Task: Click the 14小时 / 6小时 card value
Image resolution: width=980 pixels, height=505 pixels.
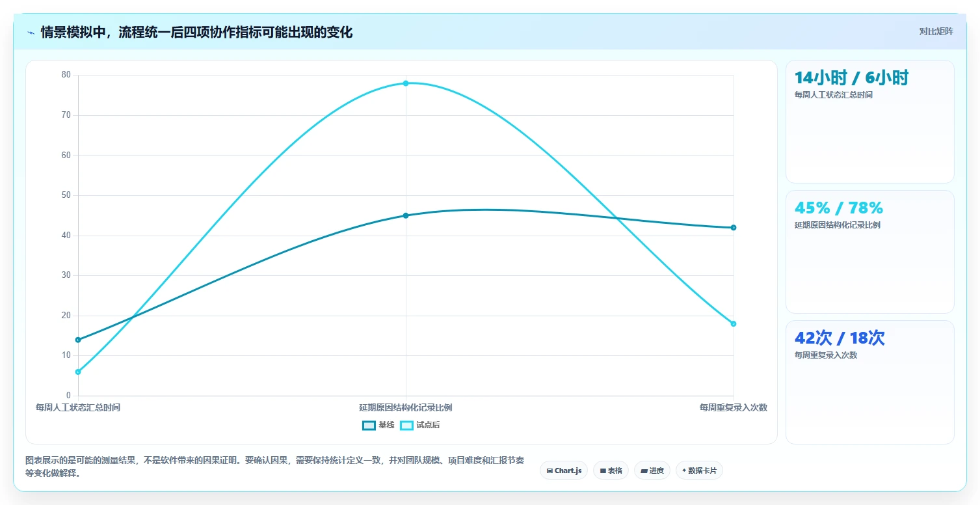Action: pyautogui.click(x=851, y=77)
